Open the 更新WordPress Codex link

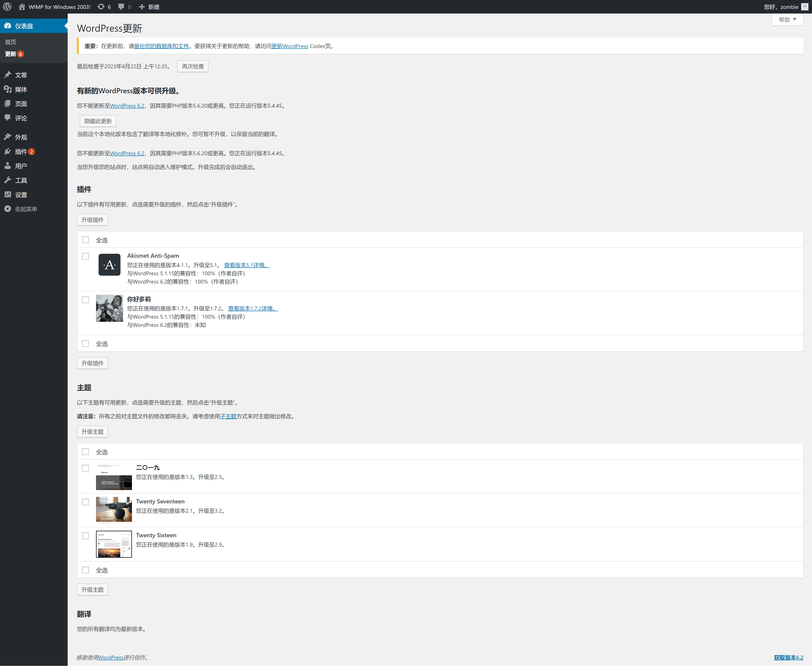[290, 46]
